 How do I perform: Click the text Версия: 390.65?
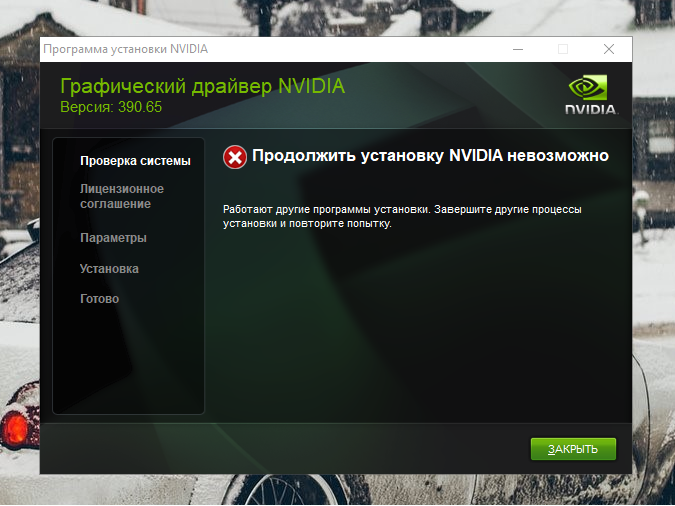point(111,107)
